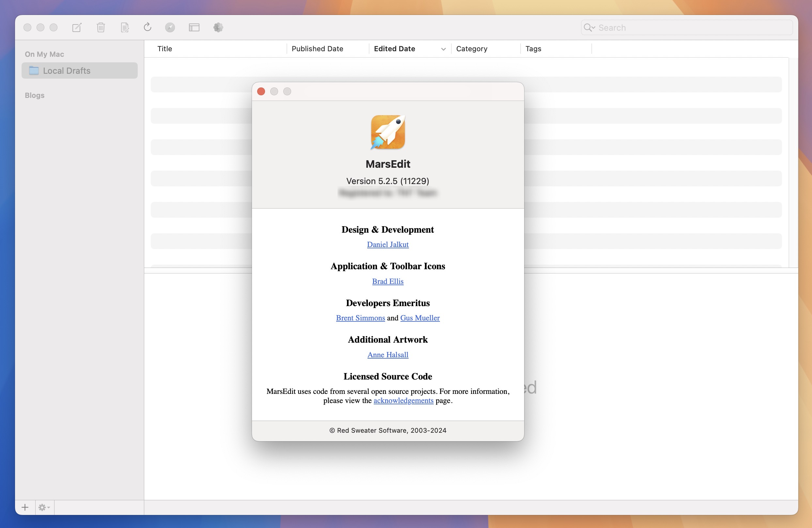
Task: Open the gear action menu at sidebar bottom
Action: tap(44, 507)
